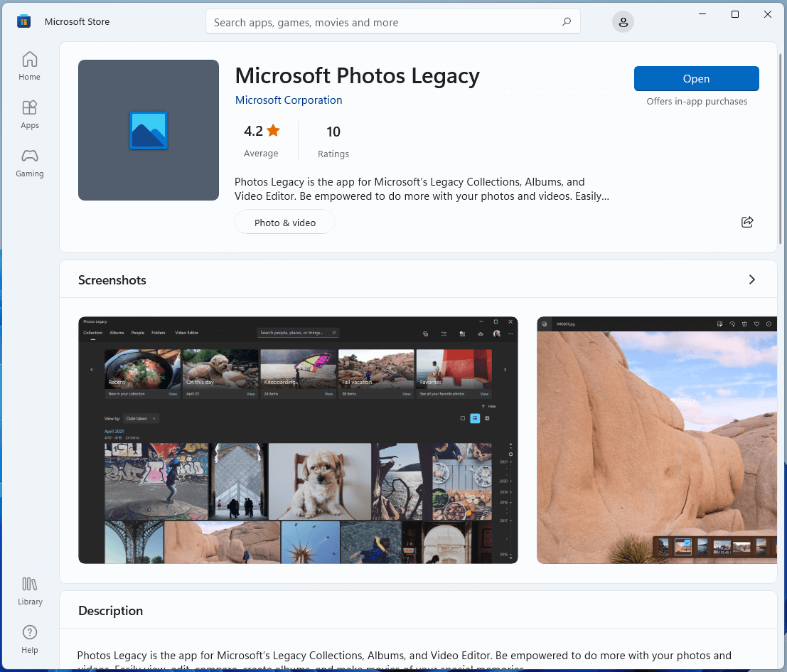
Task: Expand the Screenshots section chevron
Action: pos(751,279)
